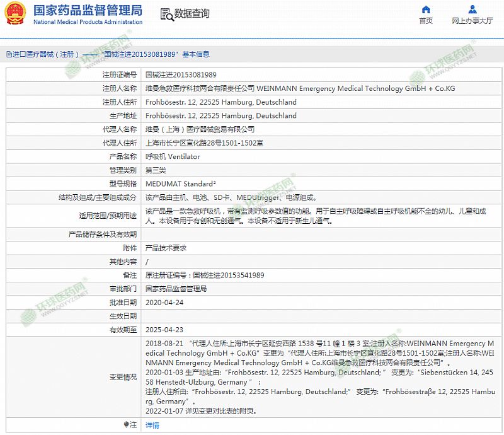This screenshot has height=435, width=504.
Task: Click model value MEDUMAT Standard²
Action: coord(181,184)
